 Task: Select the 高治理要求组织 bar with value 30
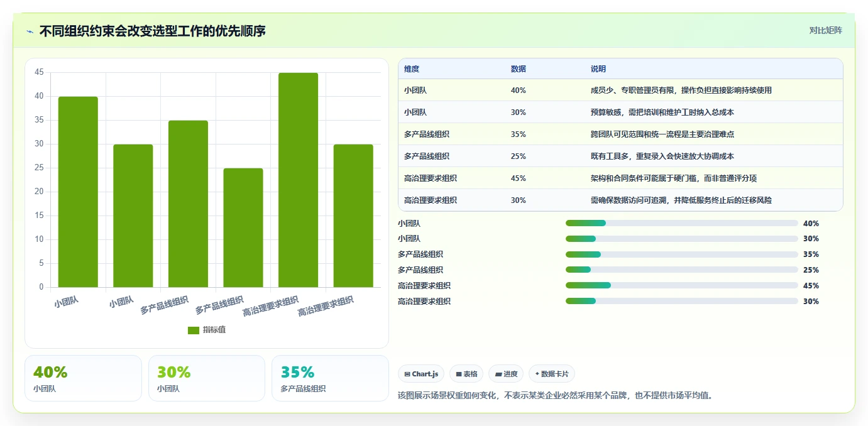click(x=353, y=216)
